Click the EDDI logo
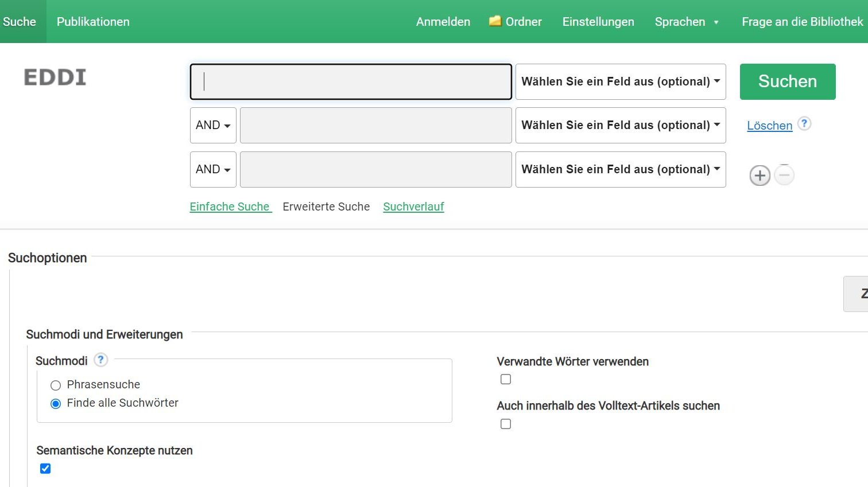 tap(55, 77)
